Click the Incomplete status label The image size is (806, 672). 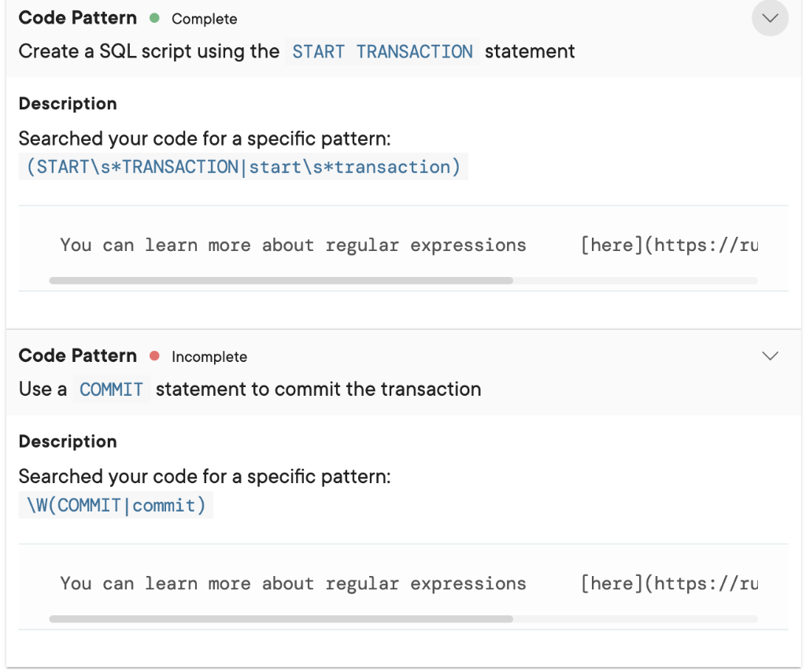click(x=209, y=357)
